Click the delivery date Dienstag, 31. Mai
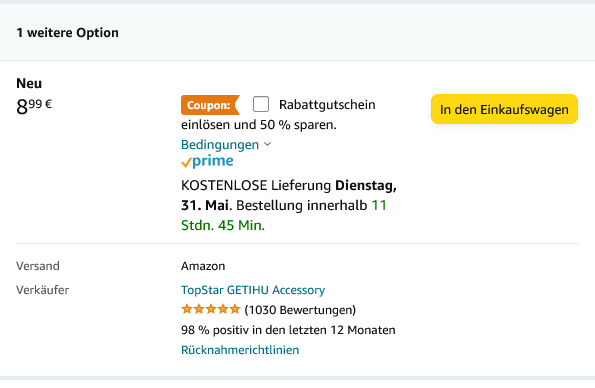This screenshot has height=388, width=595. click(x=289, y=196)
